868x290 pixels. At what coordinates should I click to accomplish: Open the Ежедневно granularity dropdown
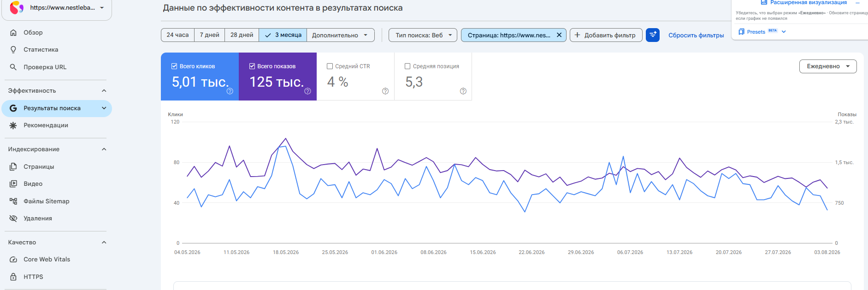click(828, 66)
